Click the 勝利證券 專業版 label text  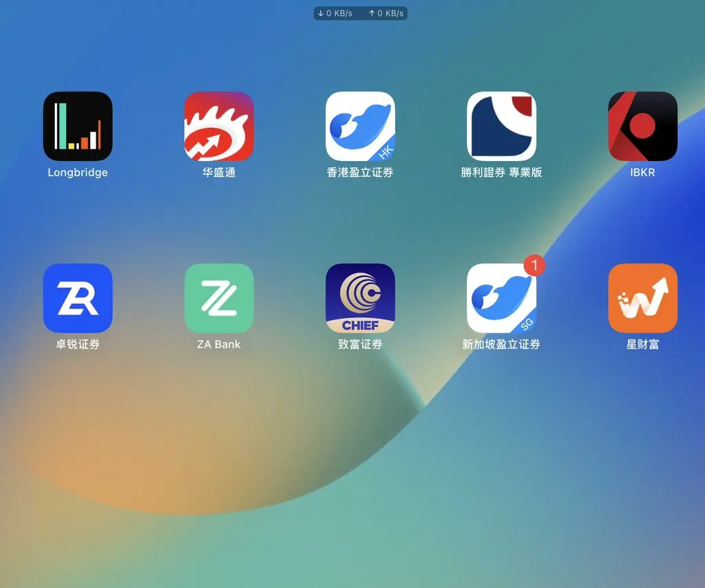pyautogui.click(x=501, y=172)
